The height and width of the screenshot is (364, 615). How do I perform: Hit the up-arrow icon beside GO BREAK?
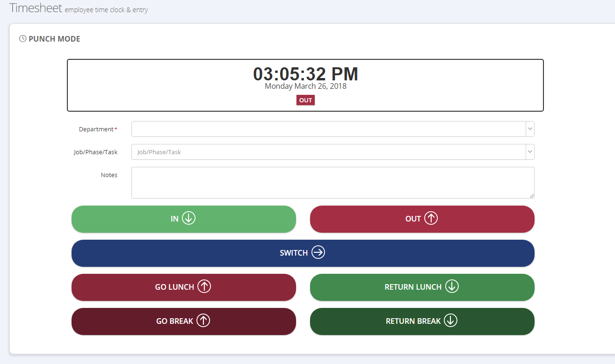pyautogui.click(x=203, y=321)
